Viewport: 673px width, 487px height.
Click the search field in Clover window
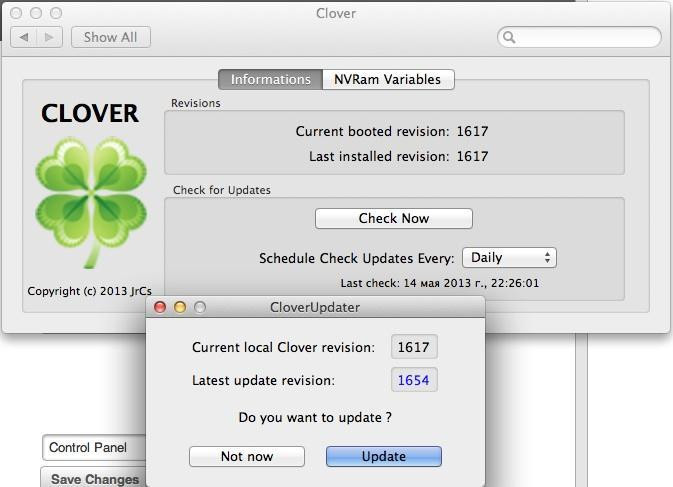click(x=579, y=37)
